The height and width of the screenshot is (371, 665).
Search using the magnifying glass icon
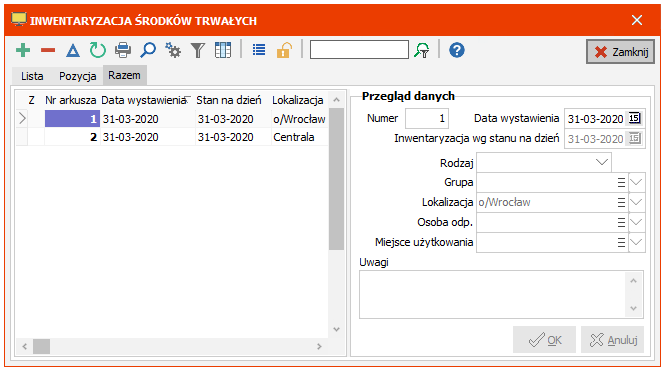(x=148, y=50)
